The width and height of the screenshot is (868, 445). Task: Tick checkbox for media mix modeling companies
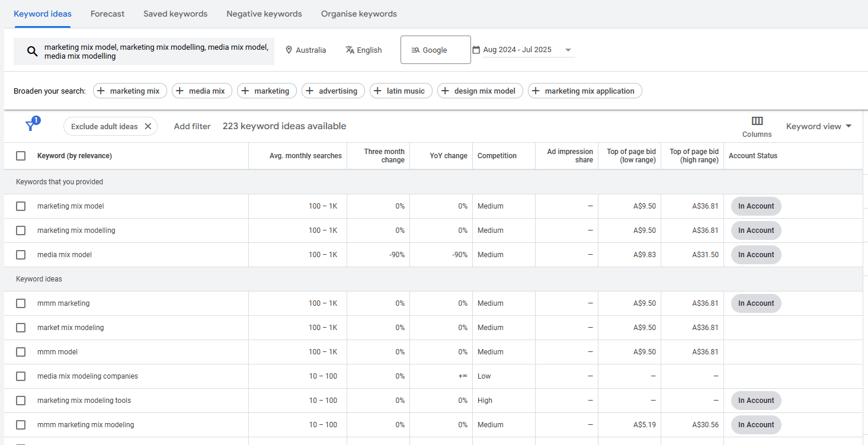[21, 376]
